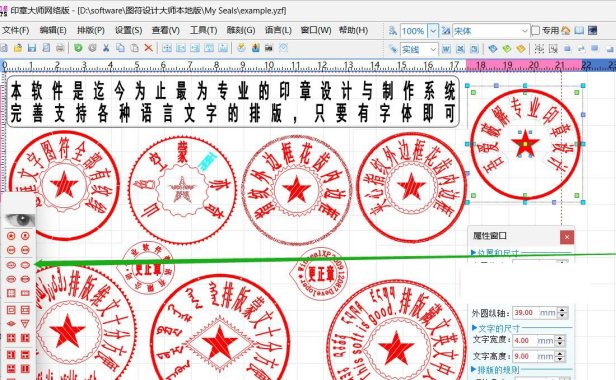Collapse the 位置和尺寸 section
This screenshot has height=380, width=616.
coord(473,252)
